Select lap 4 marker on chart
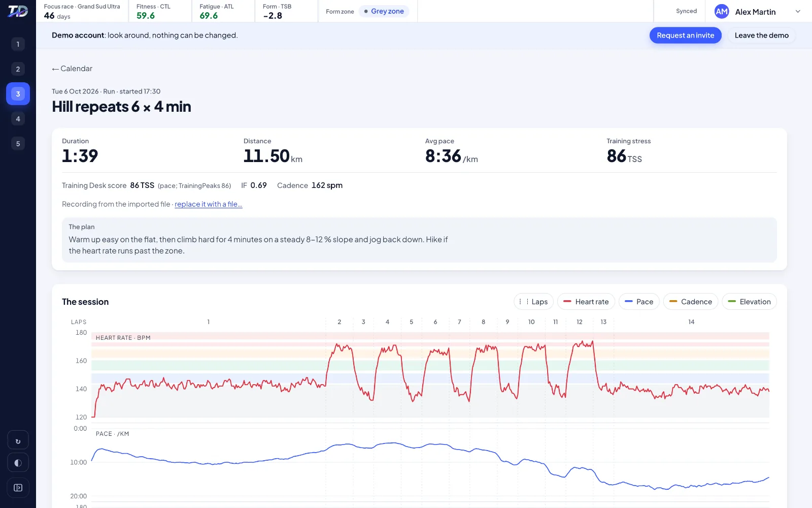Screen dimensions: 812x508 (387, 322)
